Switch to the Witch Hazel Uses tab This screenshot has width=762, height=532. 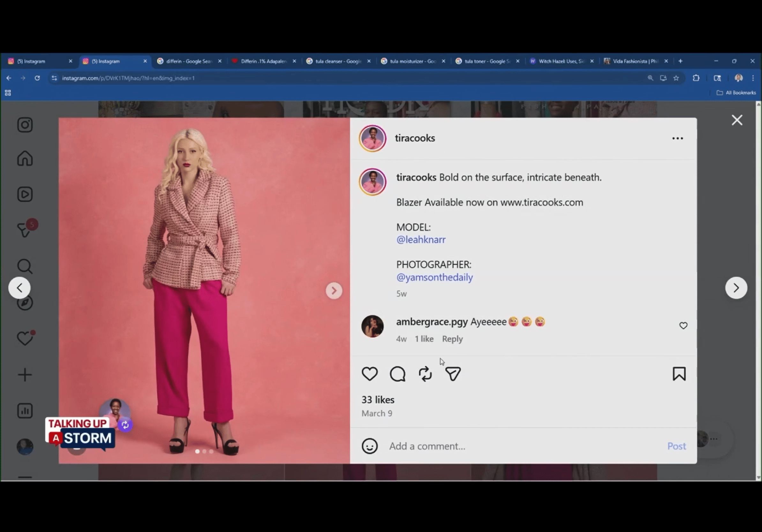click(x=562, y=61)
